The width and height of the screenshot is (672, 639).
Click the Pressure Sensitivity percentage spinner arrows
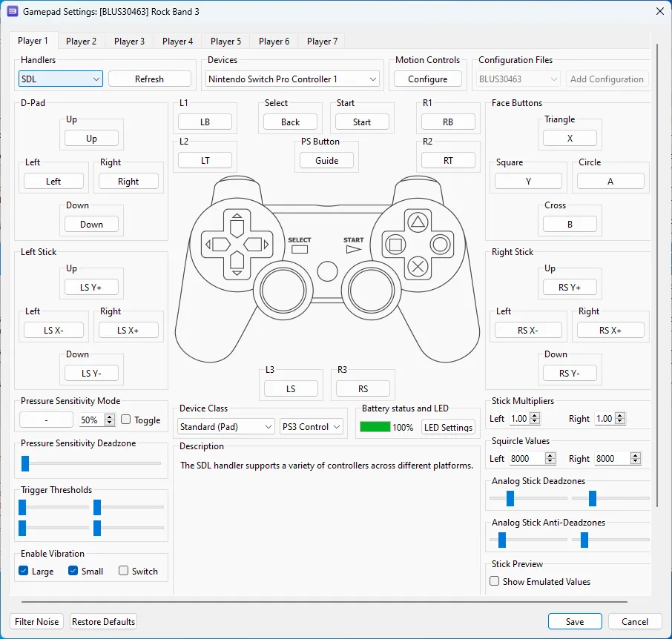(110, 420)
